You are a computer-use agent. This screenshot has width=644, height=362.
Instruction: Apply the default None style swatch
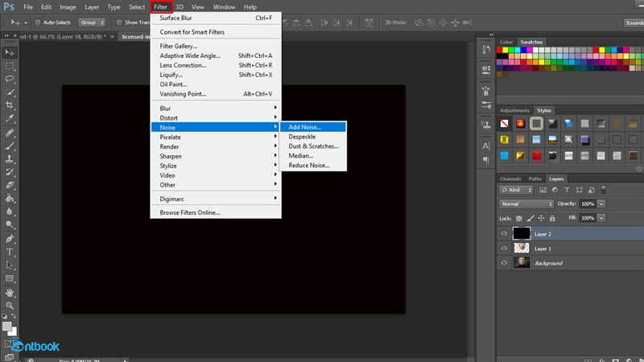click(505, 124)
